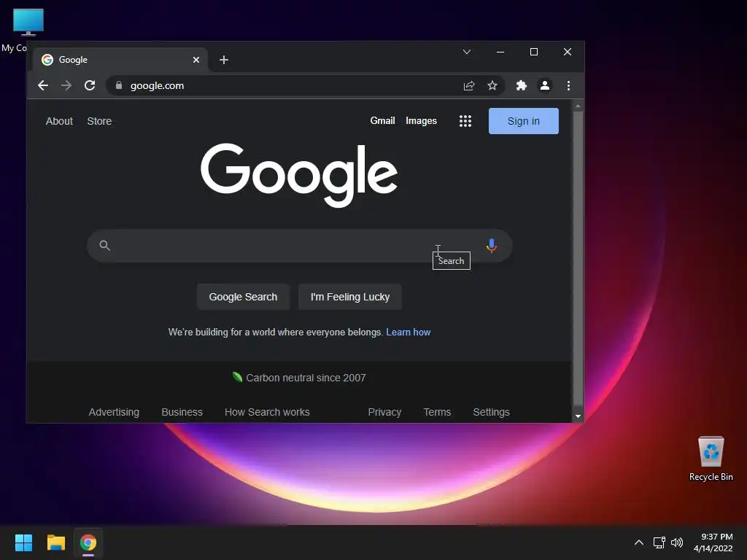
Task: Open the Business footer link
Action: tap(182, 412)
